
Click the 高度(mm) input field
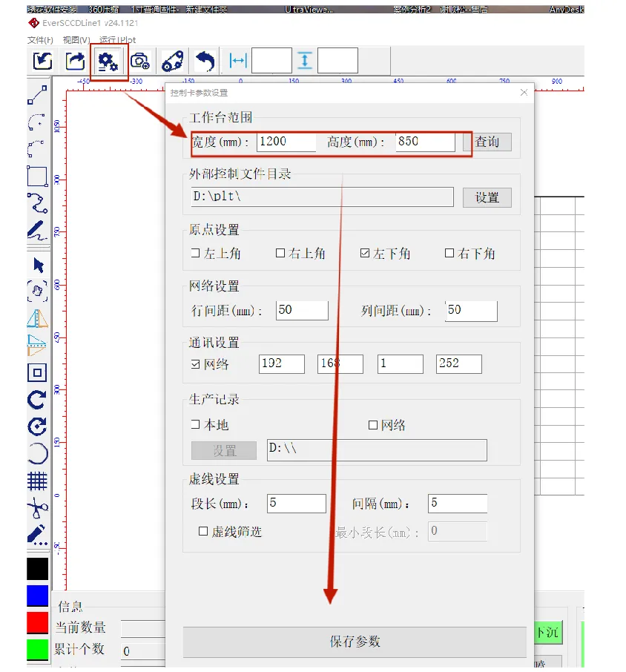click(425, 142)
